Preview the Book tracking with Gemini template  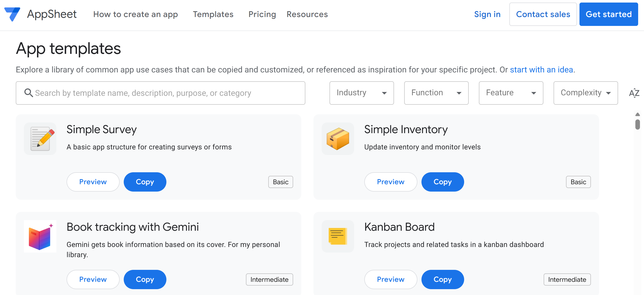pos(93,280)
